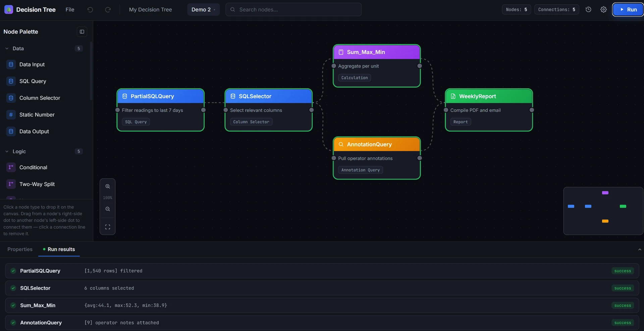Collapse the Logic category
The width and height of the screenshot is (644, 331).
pyautogui.click(x=7, y=151)
